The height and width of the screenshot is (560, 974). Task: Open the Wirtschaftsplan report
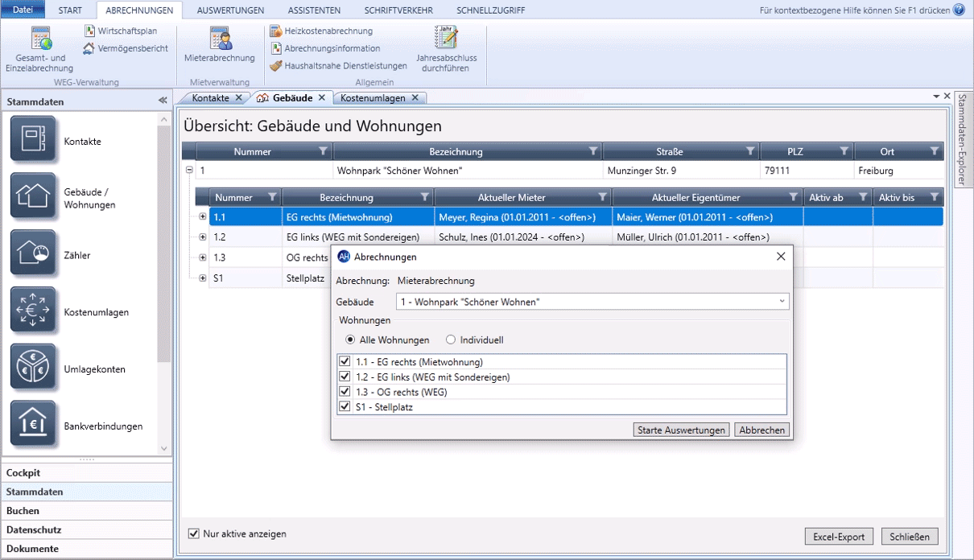click(x=121, y=31)
